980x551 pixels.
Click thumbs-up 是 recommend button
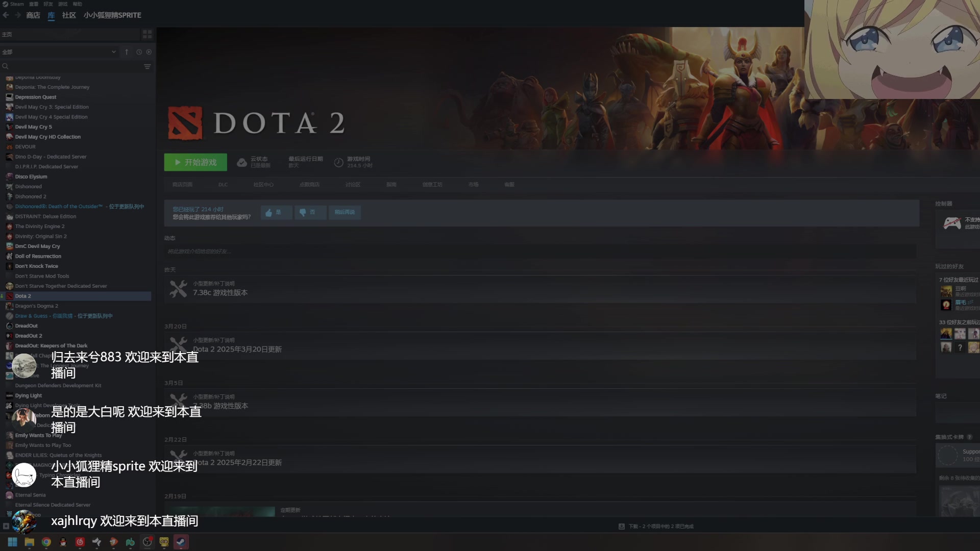[x=276, y=212]
